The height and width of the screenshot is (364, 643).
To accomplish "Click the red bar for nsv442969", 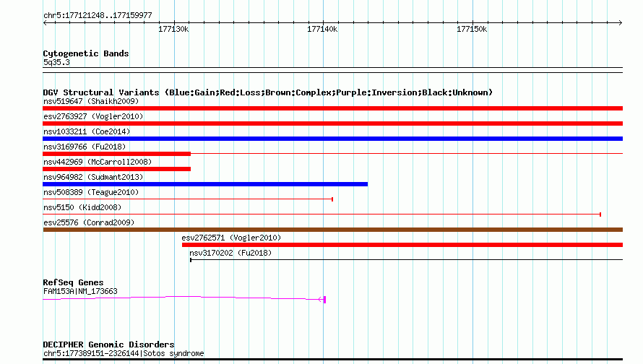I will point(116,169).
